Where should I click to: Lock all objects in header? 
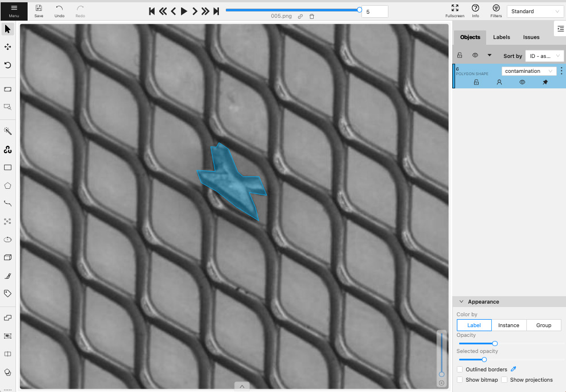pos(460,55)
